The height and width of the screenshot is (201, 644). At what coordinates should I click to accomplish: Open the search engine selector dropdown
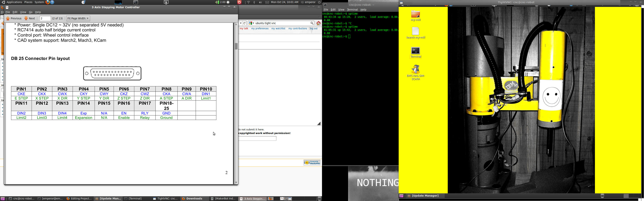coord(251,23)
